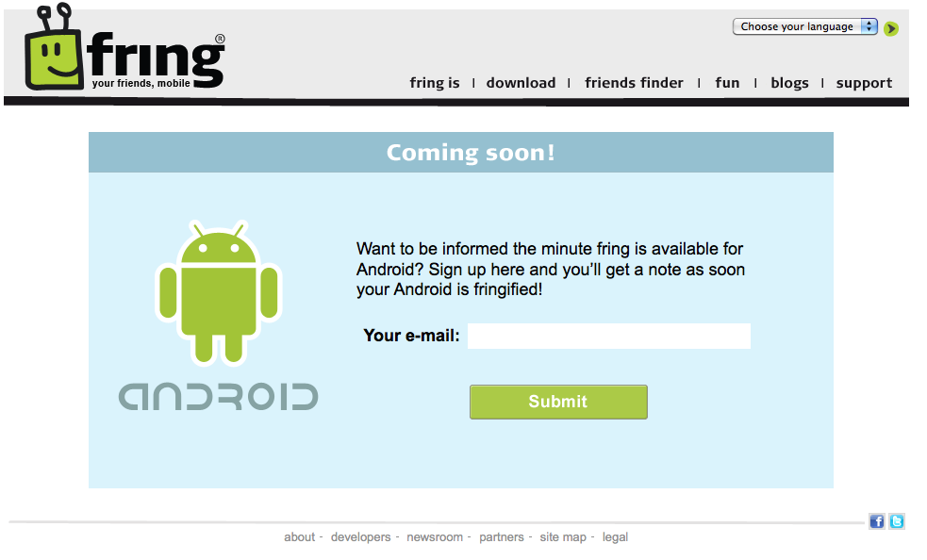Open the developers footer link
Screen dimensions: 927x560
point(360,537)
